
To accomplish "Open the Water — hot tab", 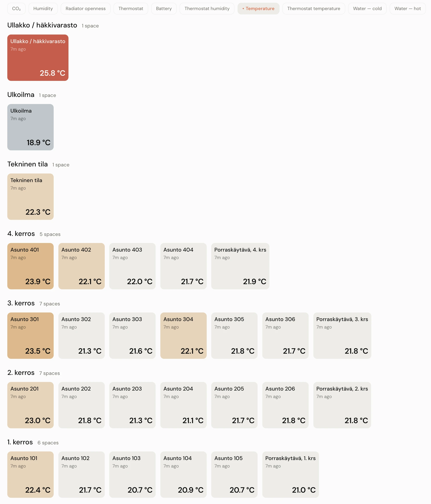I will pyautogui.click(x=408, y=9).
